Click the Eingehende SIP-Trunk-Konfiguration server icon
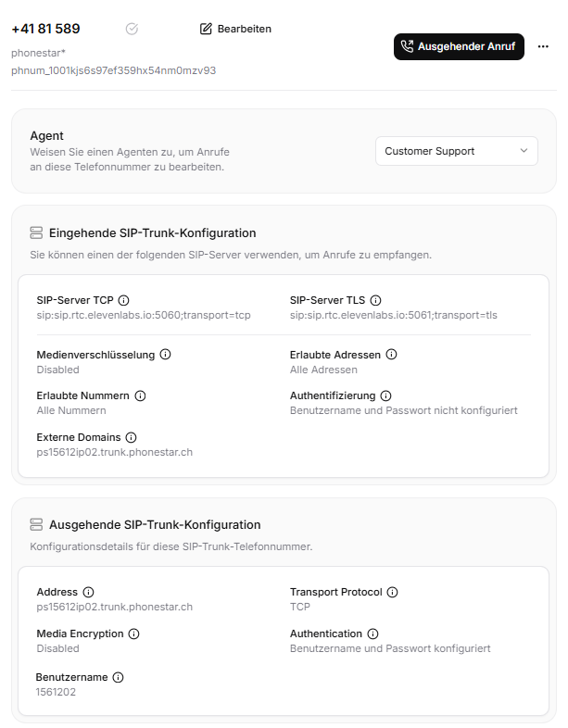The image size is (568, 728). [36, 232]
